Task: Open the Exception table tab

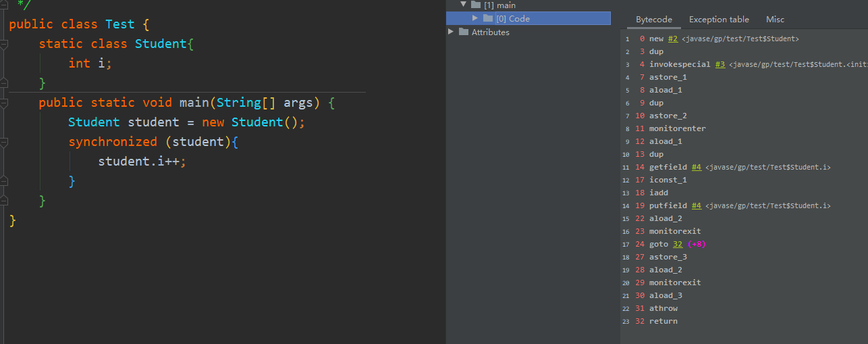Action: (719, 20)
